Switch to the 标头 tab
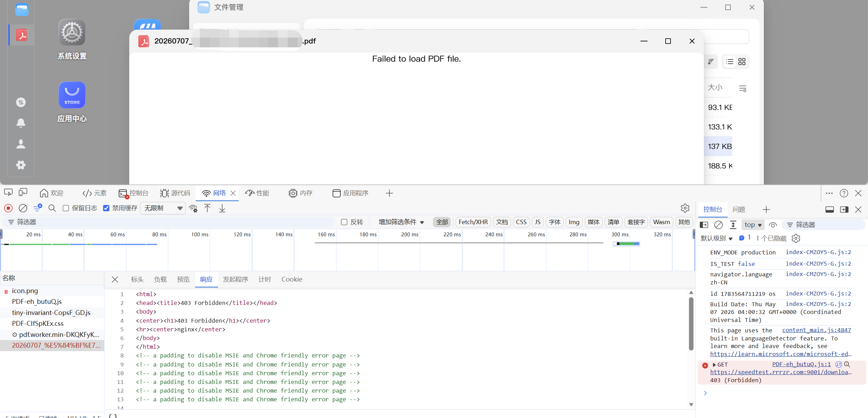 [137, 279]
